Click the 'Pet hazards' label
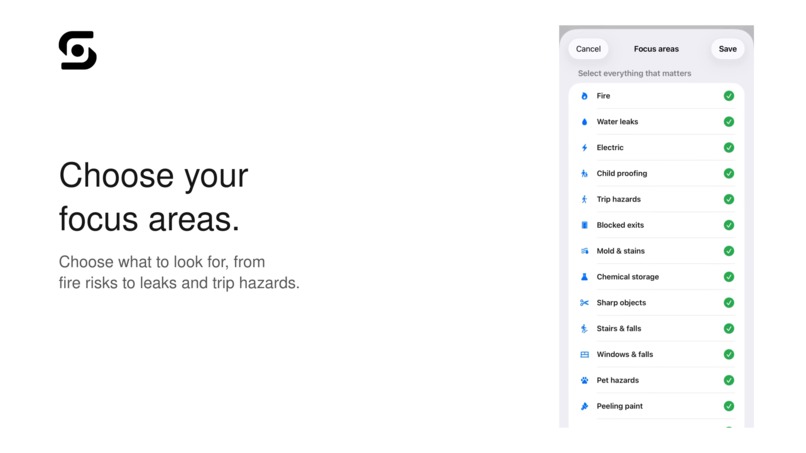The image size is (806, 453). (x=617, y=380)
